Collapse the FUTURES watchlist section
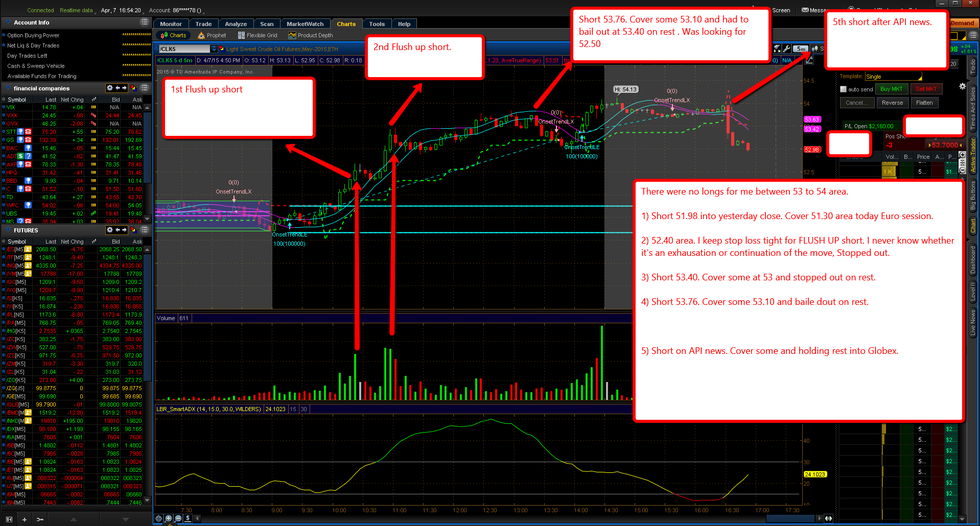 coord(8,230)
